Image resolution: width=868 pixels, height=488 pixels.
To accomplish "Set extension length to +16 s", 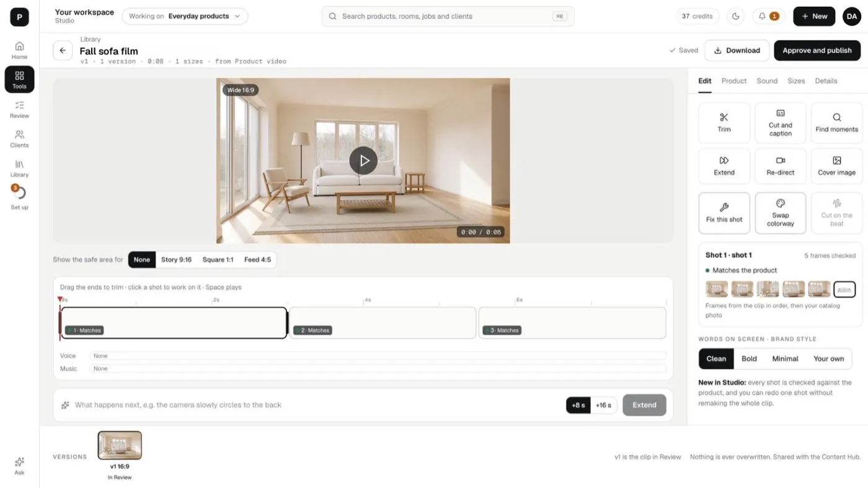I will (603, 405).
